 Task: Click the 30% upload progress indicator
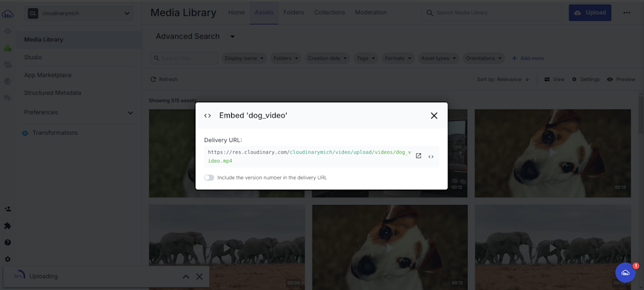point(19,276)
